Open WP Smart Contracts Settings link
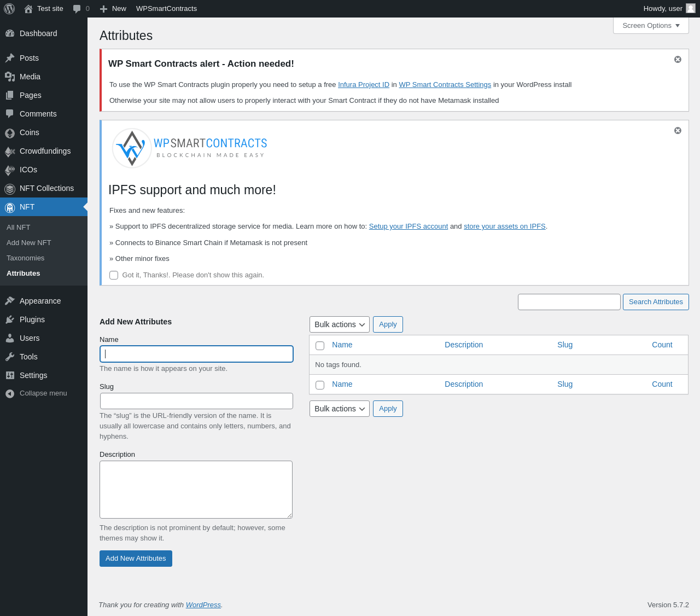Viewport: 700px width, 616px height. (x=445, y=85)
